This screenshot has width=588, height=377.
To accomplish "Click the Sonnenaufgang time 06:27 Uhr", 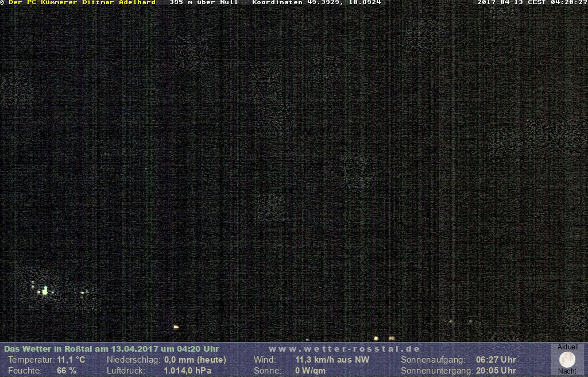I will click(496, 360).
